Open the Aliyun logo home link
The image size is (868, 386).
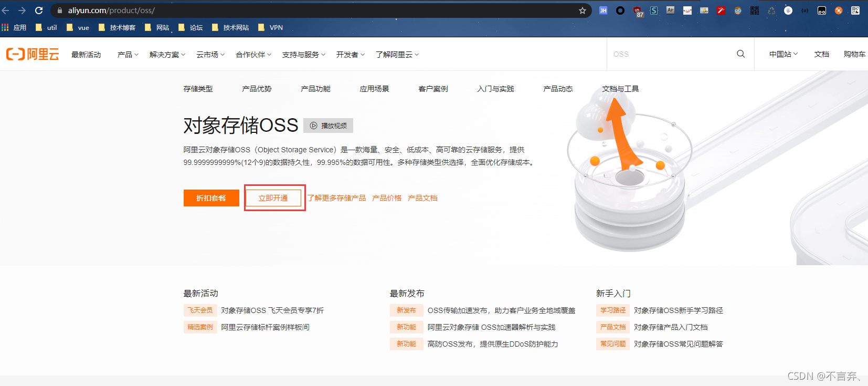[x=33, y=54]
